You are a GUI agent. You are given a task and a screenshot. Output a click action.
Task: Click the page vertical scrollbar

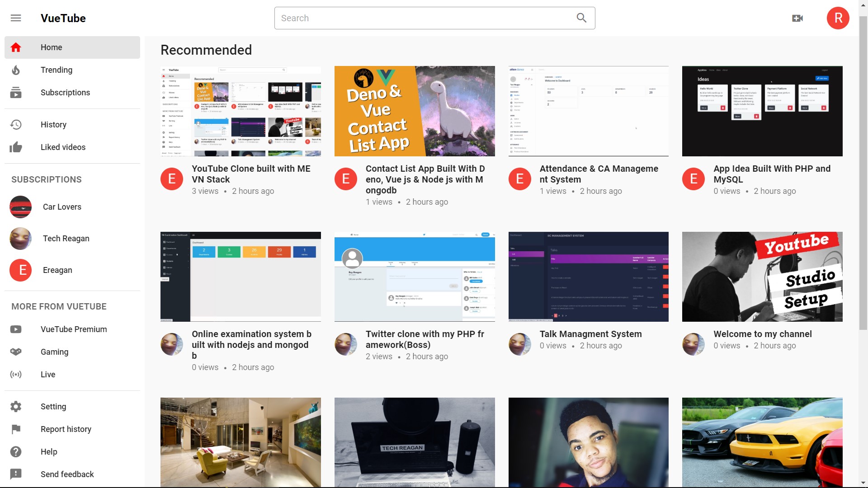tap(863, 172)
